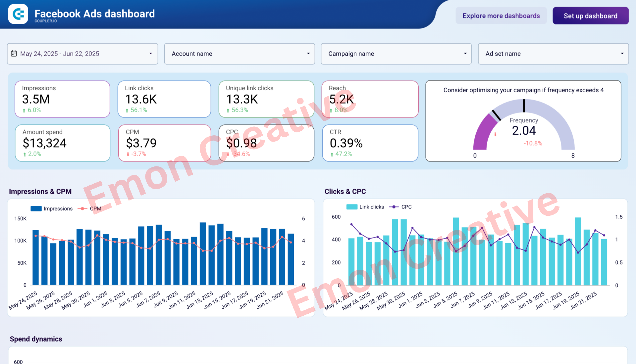The width and height of the screenshot is (636, 364).
Task: Click the Explore more dashboards button
Action: (x=501, y=16)
